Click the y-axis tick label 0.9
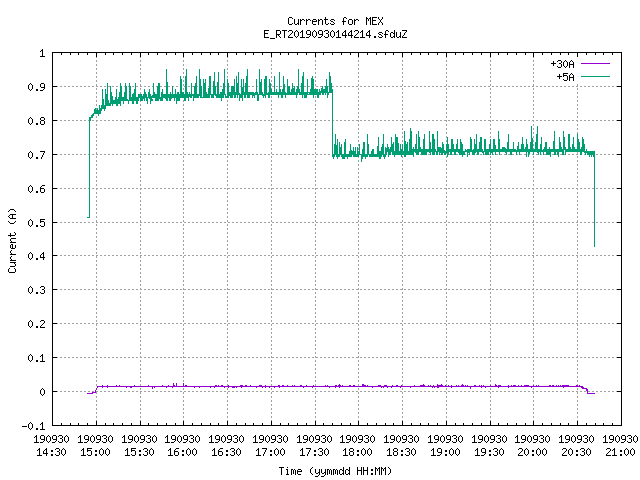 pyautogui.click(x=36, y=87)
